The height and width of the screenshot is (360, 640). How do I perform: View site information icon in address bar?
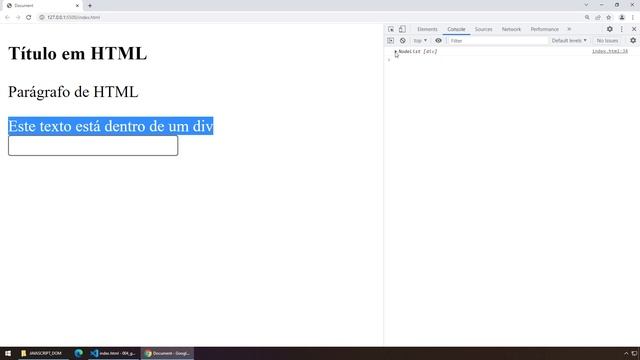click(42, 18)
